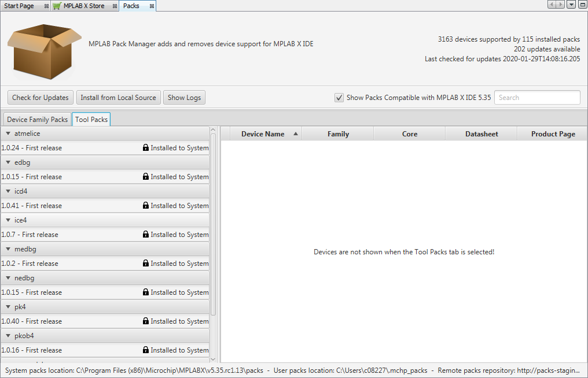
Task: Click Install from Local Source
Action: [x=118, y=97]
